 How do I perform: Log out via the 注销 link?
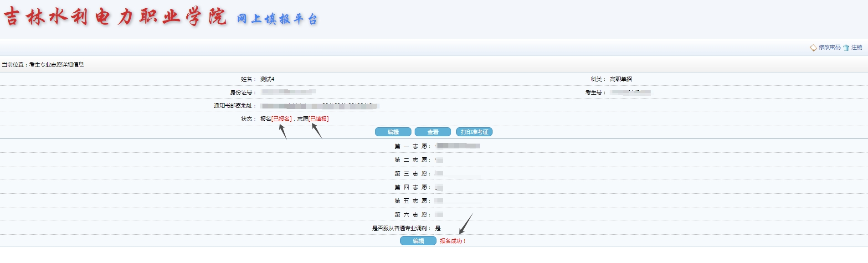857,47
